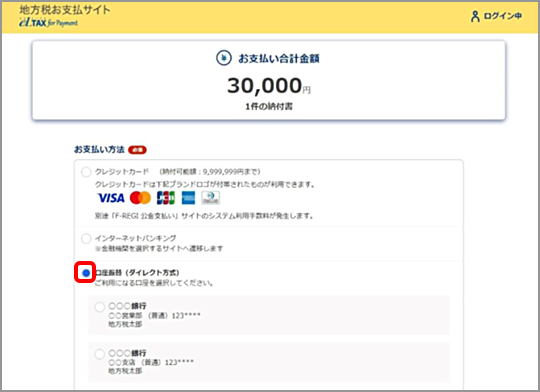This screenshot has width=540, height=392.
Task: Click the お支払い合計金額 heading
Action: [279, 58]
